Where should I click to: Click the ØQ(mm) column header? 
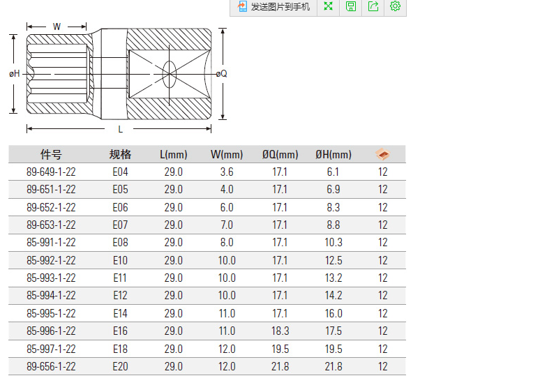point(280,154)
